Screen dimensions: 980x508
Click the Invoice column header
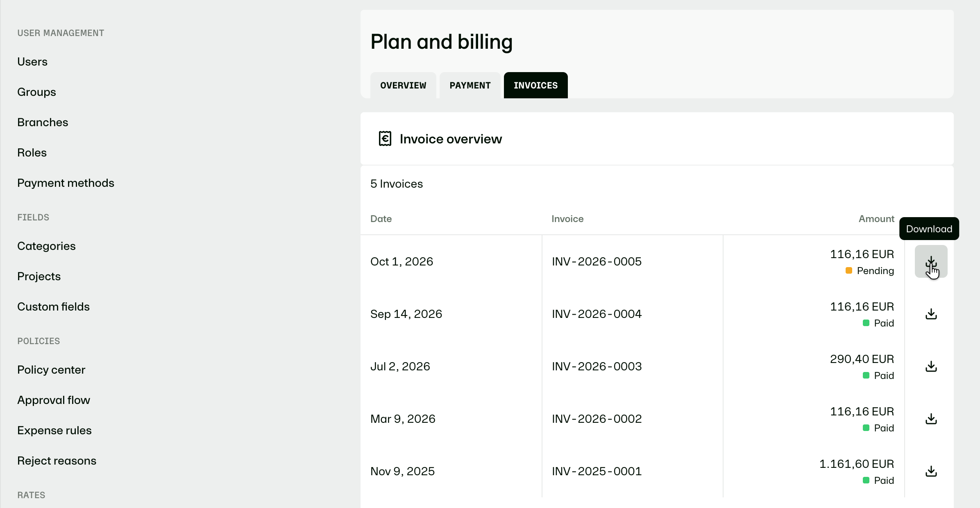567,219
